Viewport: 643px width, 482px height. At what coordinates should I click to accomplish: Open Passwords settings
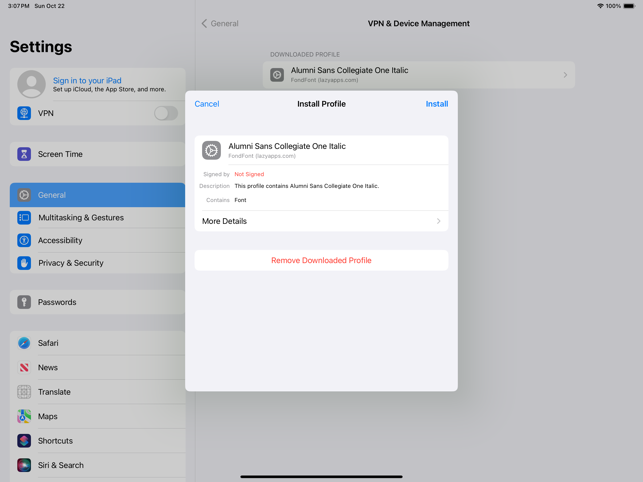tap(97, 302)
